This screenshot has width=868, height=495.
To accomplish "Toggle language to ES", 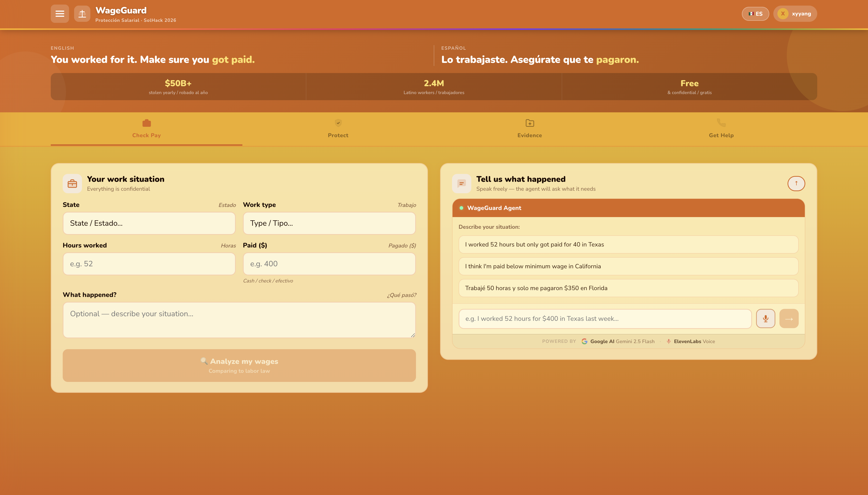I will [x=755, y=14].
